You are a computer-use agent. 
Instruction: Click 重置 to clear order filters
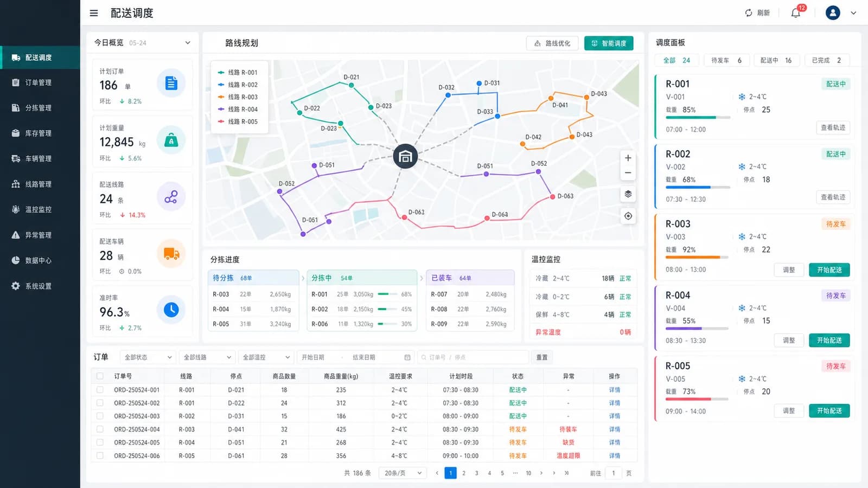click(542, 357)
